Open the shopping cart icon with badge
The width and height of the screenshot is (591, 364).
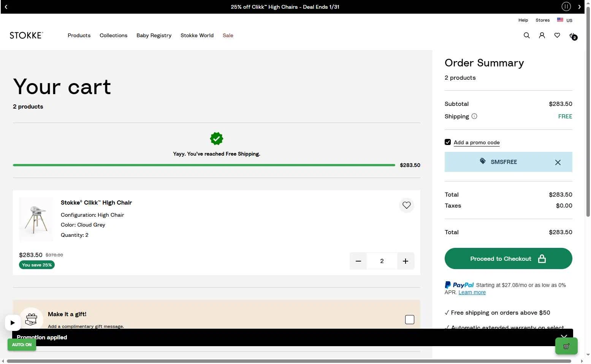coord(573,36)
